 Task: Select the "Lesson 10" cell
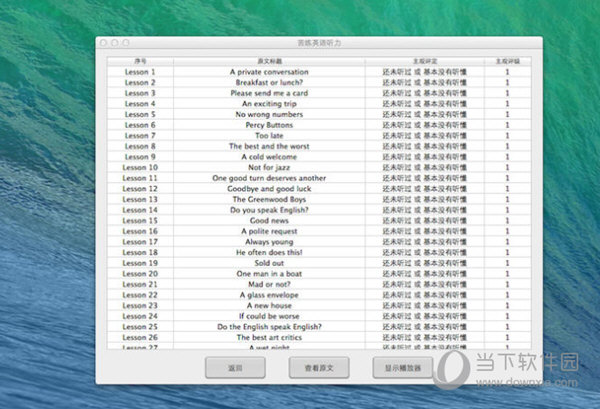point(140,168)
